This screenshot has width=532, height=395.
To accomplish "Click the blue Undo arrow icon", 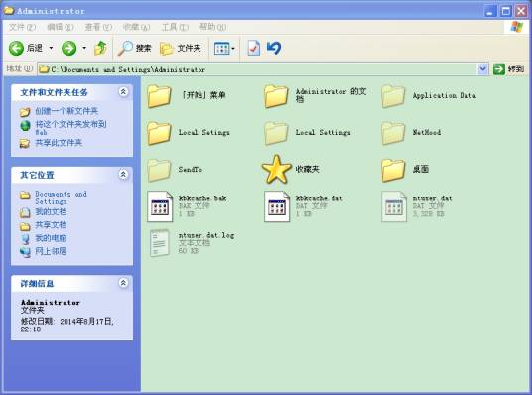I will (x=274, y=48).
